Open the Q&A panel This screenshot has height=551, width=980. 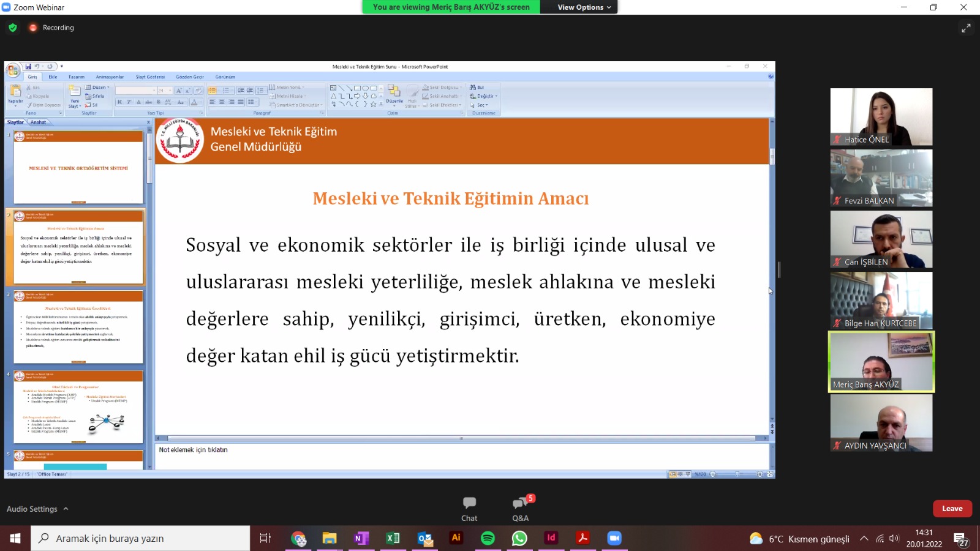pyautogui.click(x=520, y=508)
